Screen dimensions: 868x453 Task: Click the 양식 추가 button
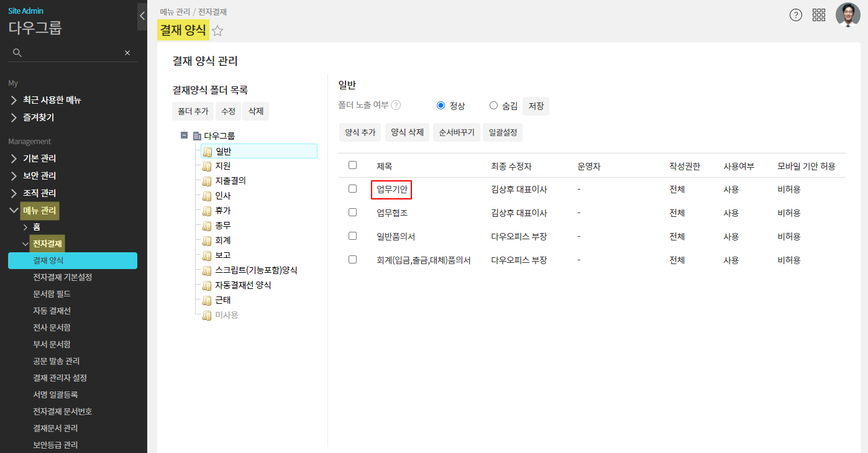click(360, 132)
